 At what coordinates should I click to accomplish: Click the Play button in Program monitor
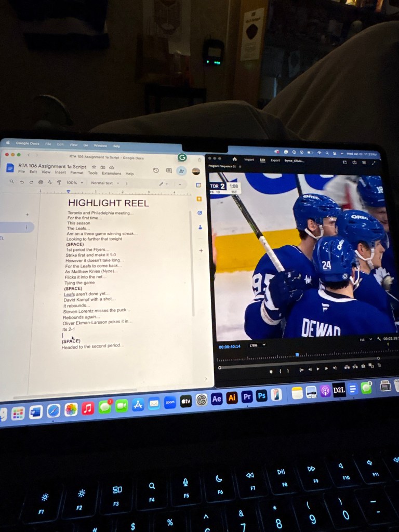click(x=318, y=369)
